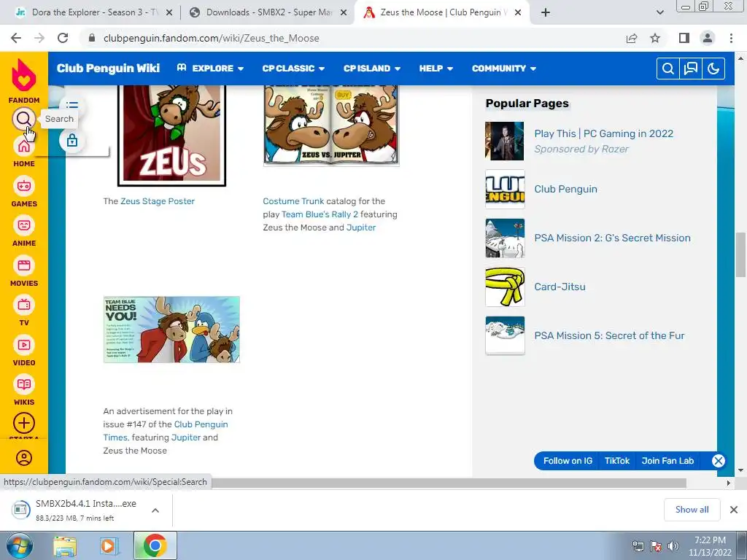The width and height of the screenshot is (747, 560).
Task: Open the Zeus stage poster thumbnail
Action: (172, 136)
